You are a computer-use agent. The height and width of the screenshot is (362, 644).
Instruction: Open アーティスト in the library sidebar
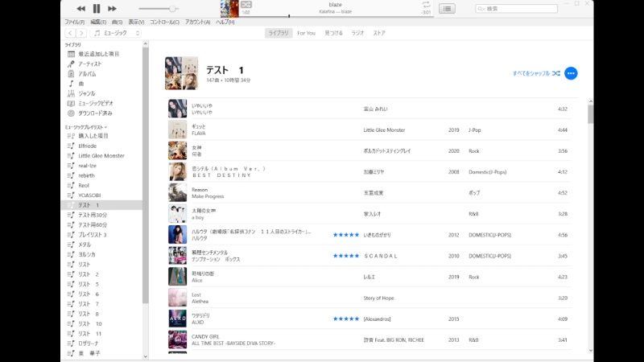tap(90, 64)
